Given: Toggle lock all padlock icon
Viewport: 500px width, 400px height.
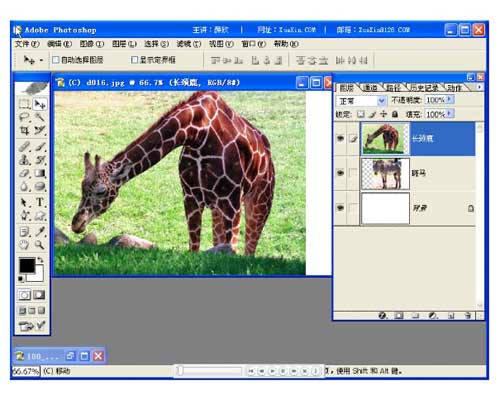Looking at the screenshot, I should click(395, 114).
